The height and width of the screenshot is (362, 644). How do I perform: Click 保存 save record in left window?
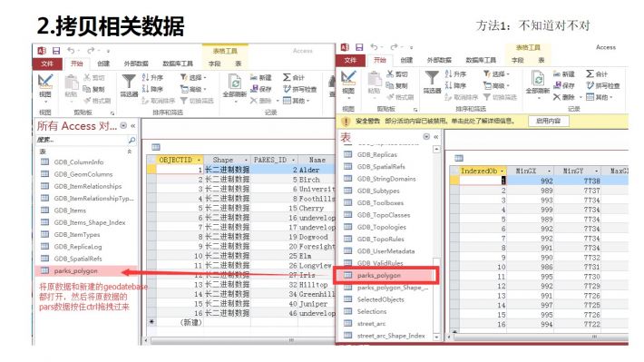pos(261,89)
